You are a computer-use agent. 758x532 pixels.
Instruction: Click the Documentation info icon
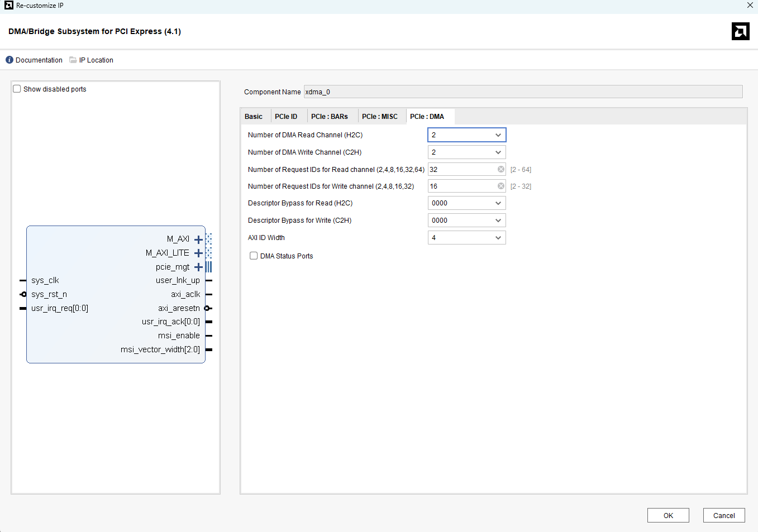click(x=9, y=60)
